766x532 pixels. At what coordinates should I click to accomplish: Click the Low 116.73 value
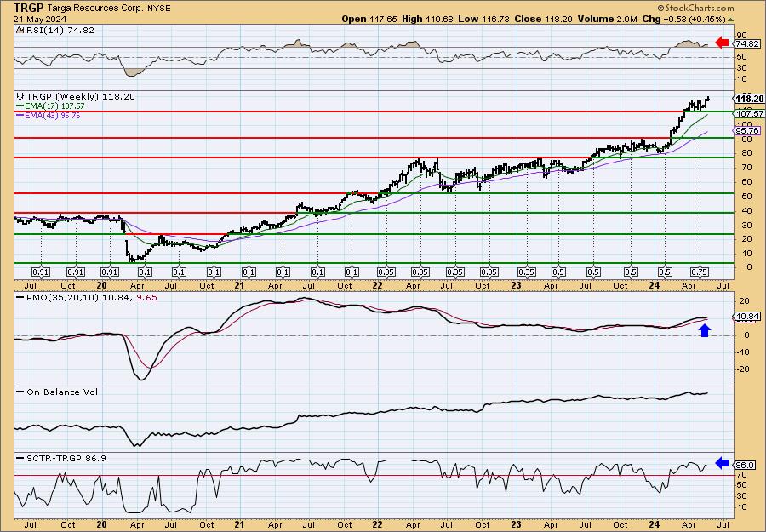point(483,19)
